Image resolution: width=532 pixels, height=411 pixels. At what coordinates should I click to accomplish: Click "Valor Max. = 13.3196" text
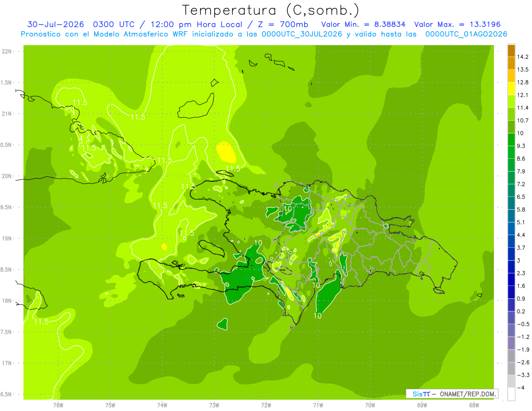pos(459,24)
